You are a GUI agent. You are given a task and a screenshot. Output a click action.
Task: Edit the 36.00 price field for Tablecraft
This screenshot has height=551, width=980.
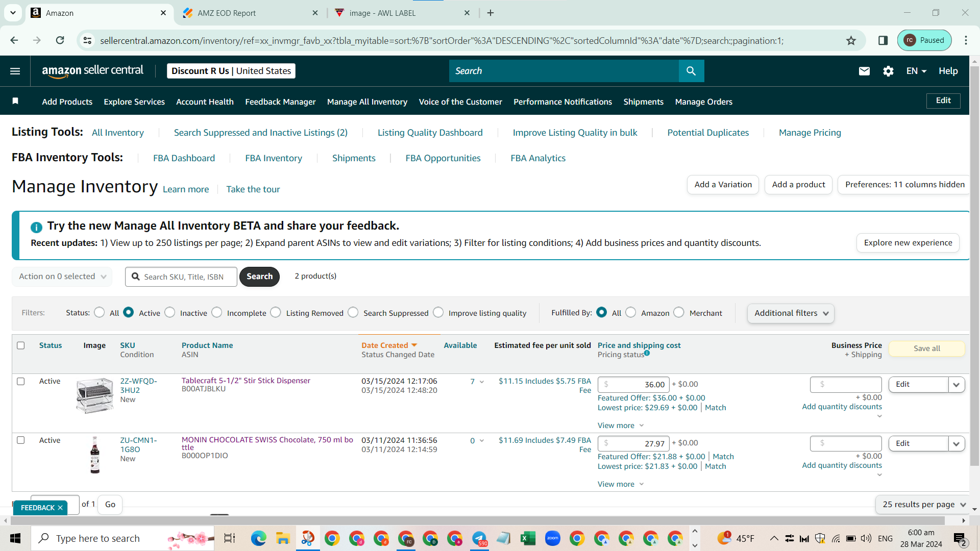coord(633,385)
